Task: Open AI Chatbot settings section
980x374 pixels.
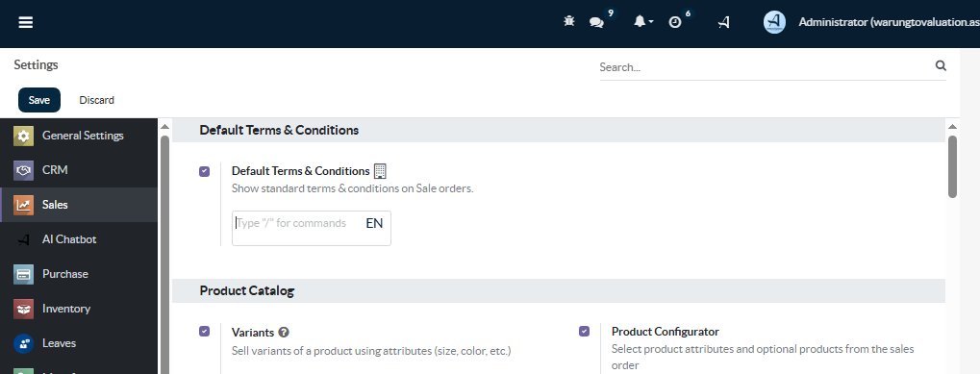Action: pyautogui.click(x=79, y=239)
